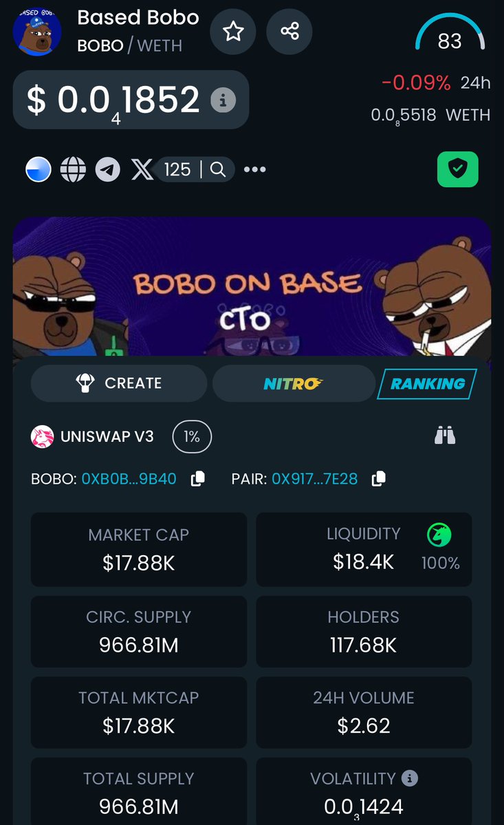Image resolution: width=504 pixels, height=825 pixels.
Task: Open the Telegram link icon
Action: [x=108, y=169]
